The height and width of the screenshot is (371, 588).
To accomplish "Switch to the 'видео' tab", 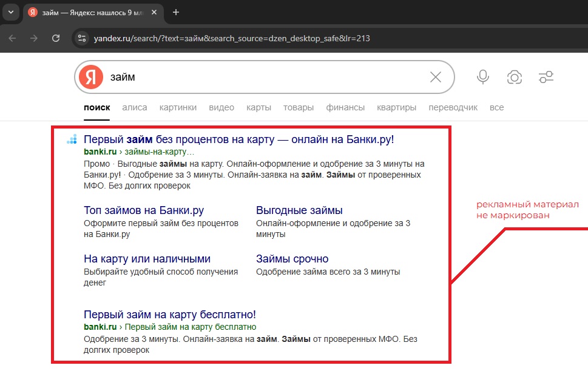I will point(221,107).
